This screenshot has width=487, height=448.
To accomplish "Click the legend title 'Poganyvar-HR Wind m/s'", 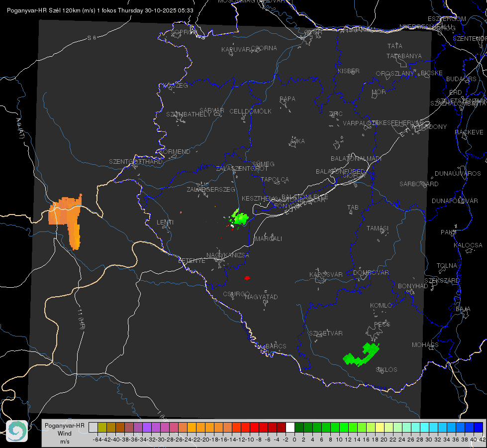I will pyautogui.click(x=65, y=434).
